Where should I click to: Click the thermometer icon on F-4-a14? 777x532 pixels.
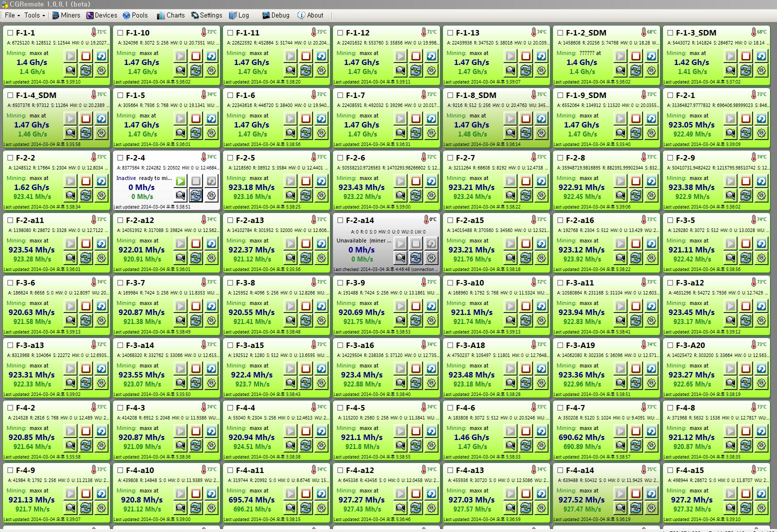[x=644, y=469]
